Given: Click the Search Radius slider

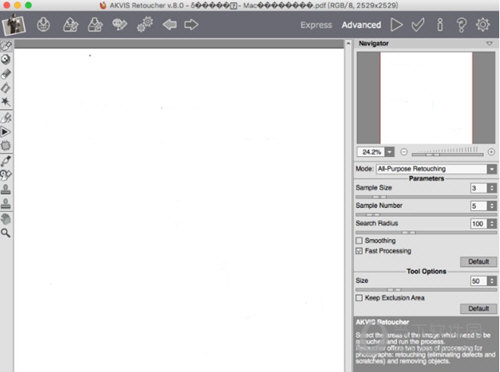Looking at the screenshot, I should tap(426, 232).
